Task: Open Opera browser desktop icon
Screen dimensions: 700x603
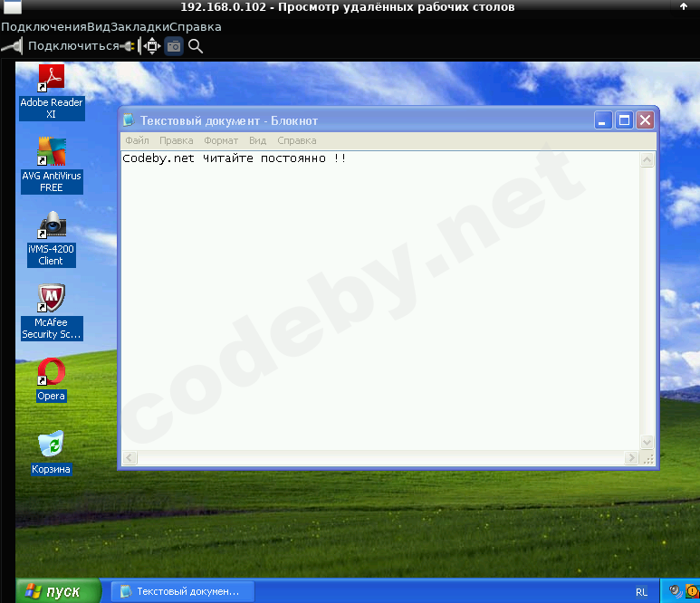Action: pyautogui.click(x=52, y=380)
